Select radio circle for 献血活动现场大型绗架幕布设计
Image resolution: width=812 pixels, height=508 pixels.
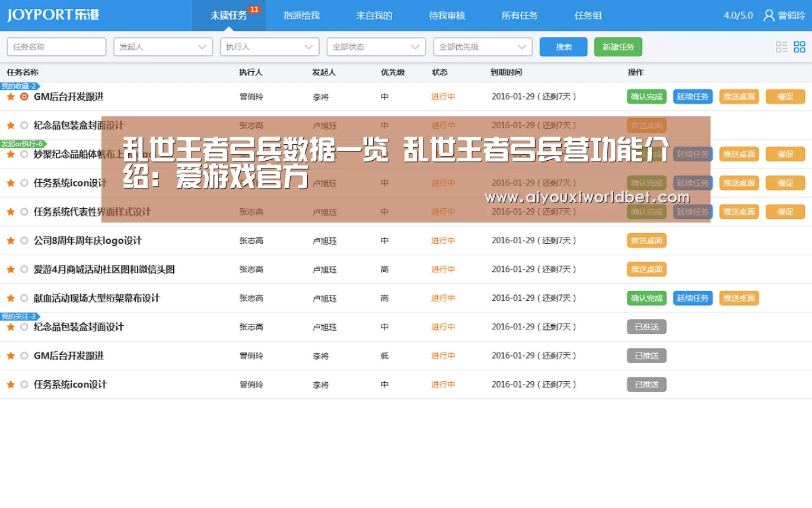click(x=24, y=298)
